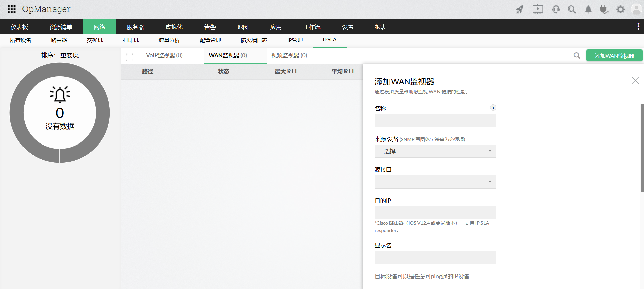Change sort order 重要度
The width and height of the screenshot is (644, 289).
[x=70, y=55]
